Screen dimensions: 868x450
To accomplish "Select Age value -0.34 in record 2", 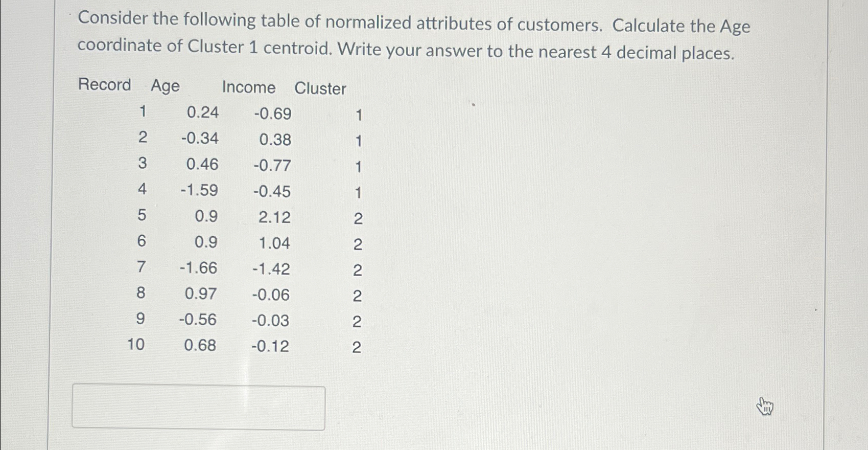I will [199, 138].
